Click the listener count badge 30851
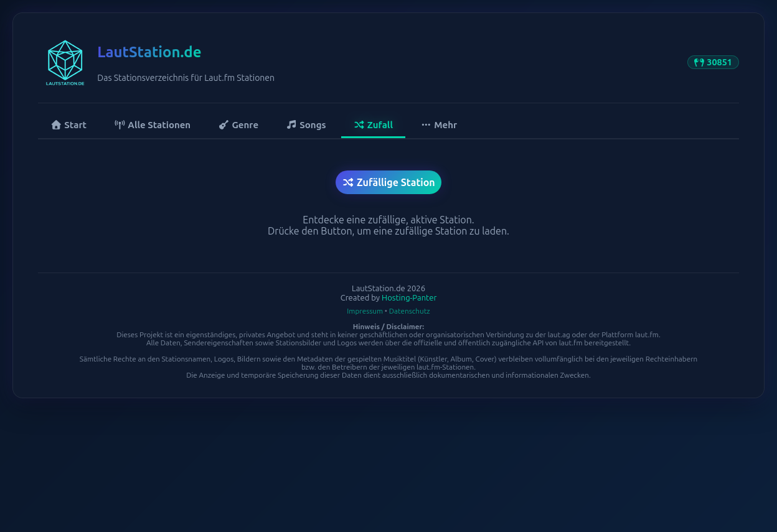Image resolution: width=777 pixels, height=532 pixels. 713,62
